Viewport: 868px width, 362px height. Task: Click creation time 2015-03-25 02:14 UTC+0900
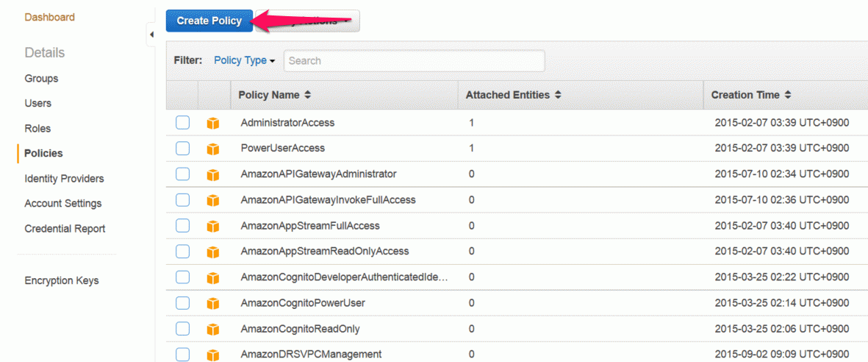(x=782, y=302)
